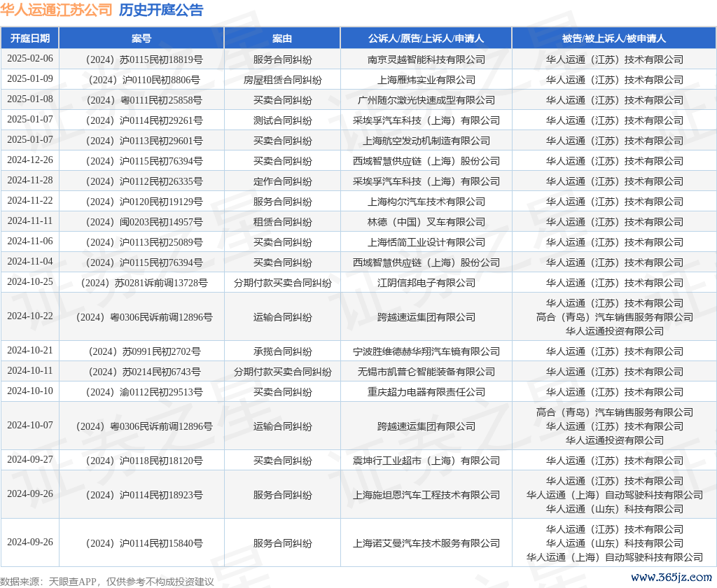Open the www.365jz.com link
The image size is (717, 588).
[671, 577]
